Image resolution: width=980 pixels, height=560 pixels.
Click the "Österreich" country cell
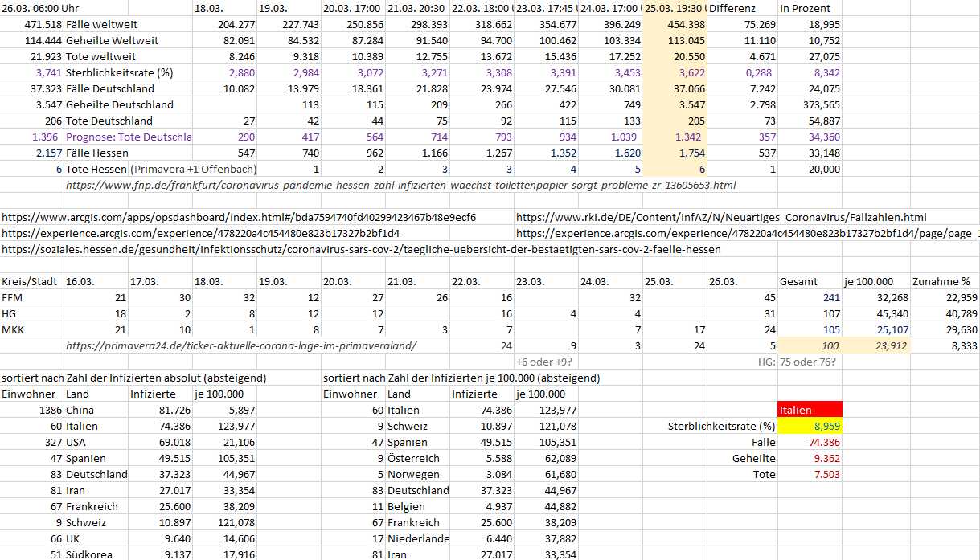click(x=411, y=458)
